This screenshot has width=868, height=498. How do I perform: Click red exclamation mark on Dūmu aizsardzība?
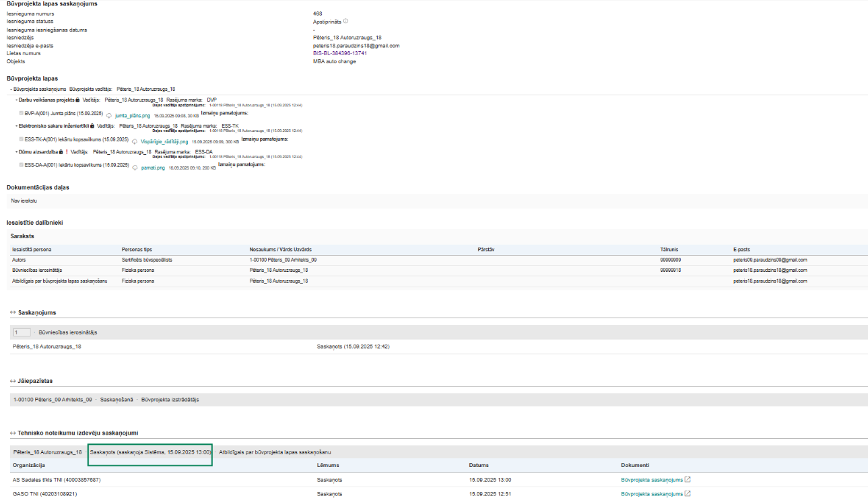click(x=66, y=152)
